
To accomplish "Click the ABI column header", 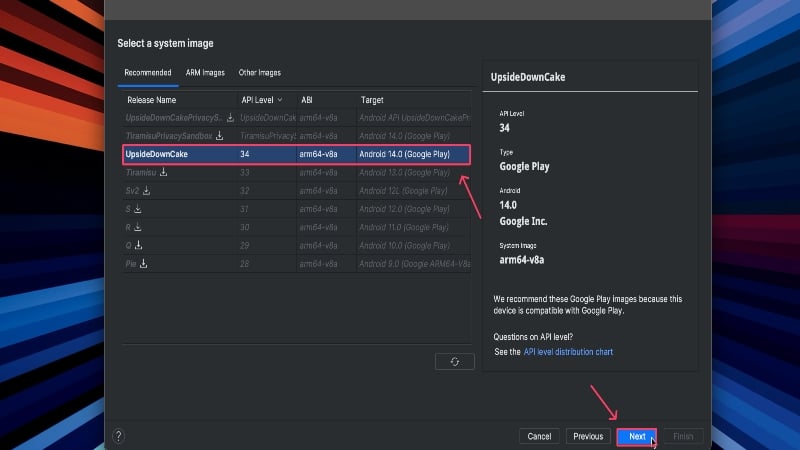I will (x=307, y=100).
